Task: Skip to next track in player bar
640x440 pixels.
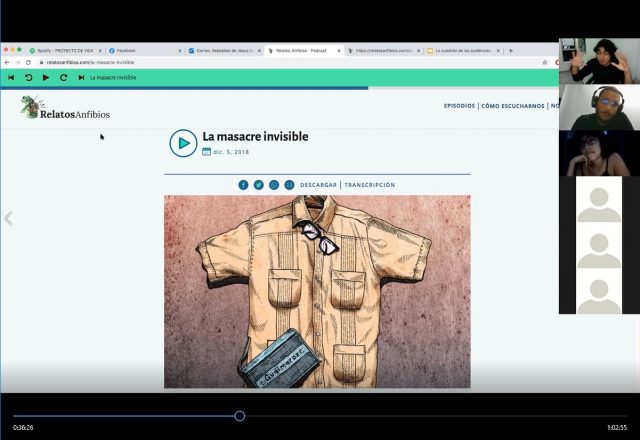Action: click(x=81, y=77)
